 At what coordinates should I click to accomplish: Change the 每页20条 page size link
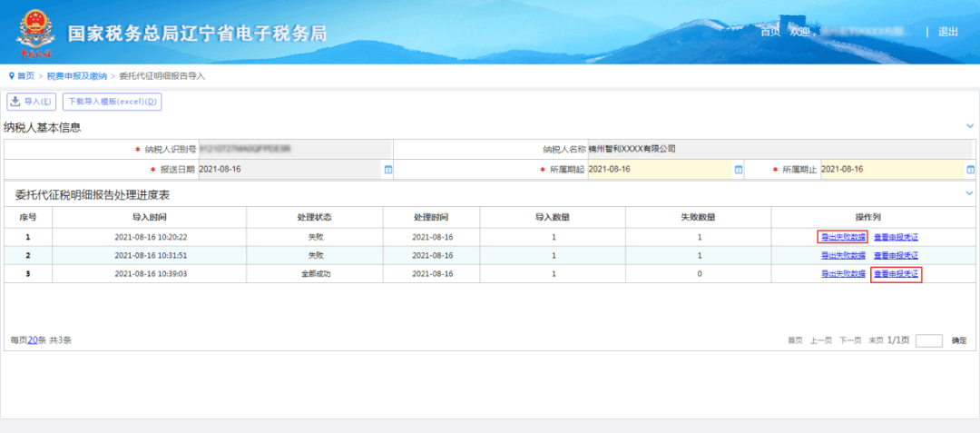[33, 340]
